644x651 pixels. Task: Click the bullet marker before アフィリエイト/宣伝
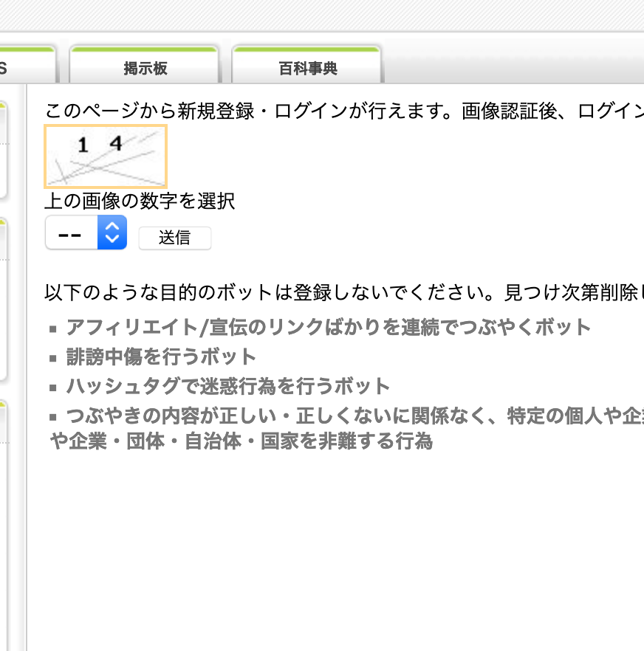point(53,328)
